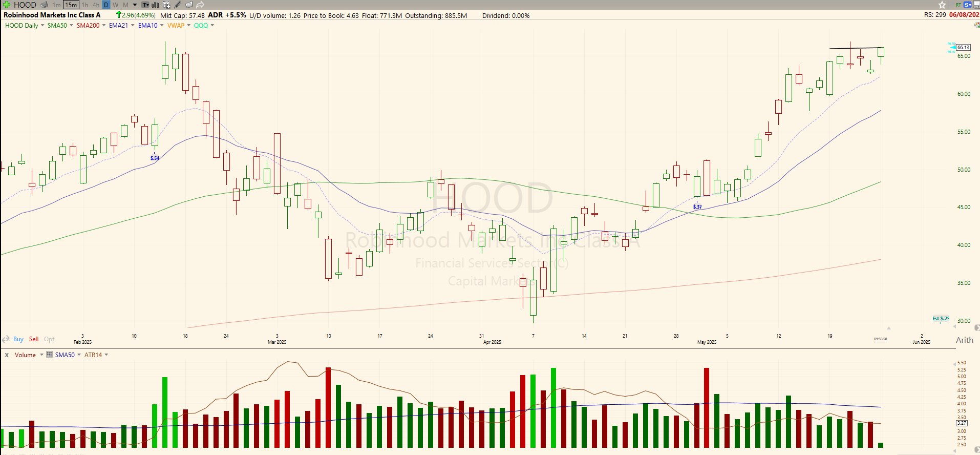The height and width of the screenshot is (455, 980).
Task: Click the HOOD ticker symbol field
Action: [x=25, y=5]
